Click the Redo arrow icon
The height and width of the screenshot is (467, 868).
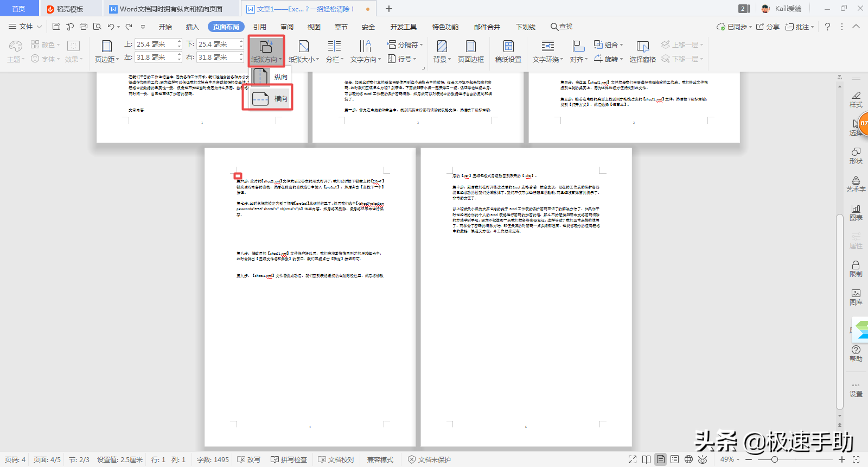point(129,27)
